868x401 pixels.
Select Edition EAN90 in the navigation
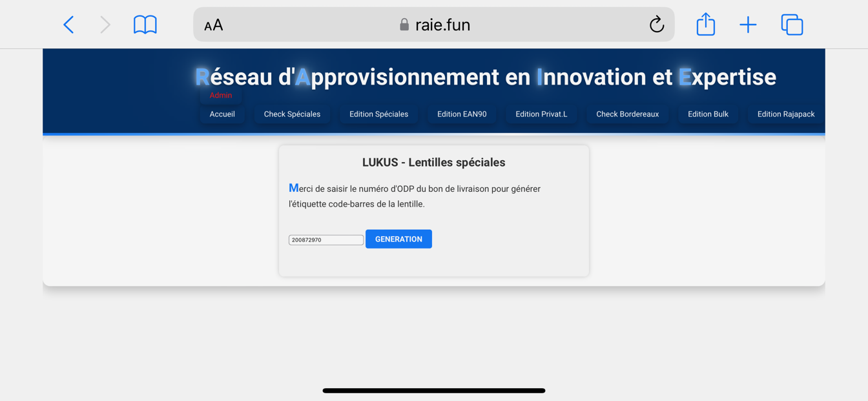tap(462, 114)
